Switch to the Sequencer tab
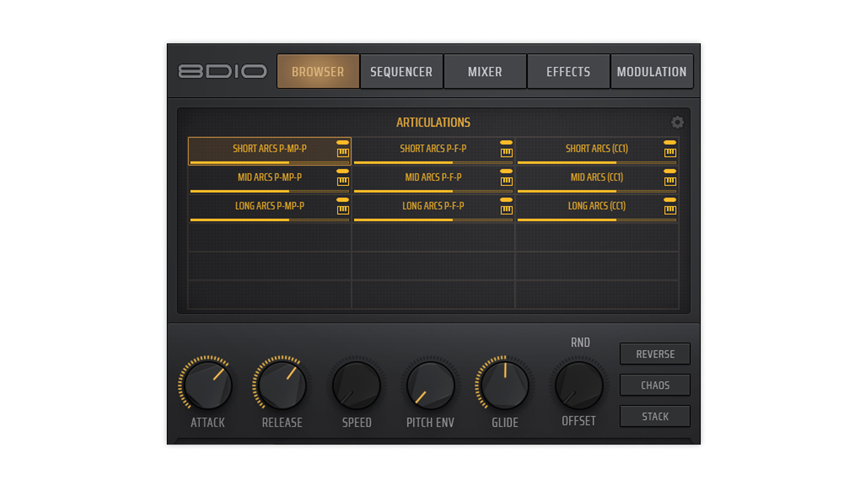The width and height of the screenshot is (868, 488). tap(401, 71)
